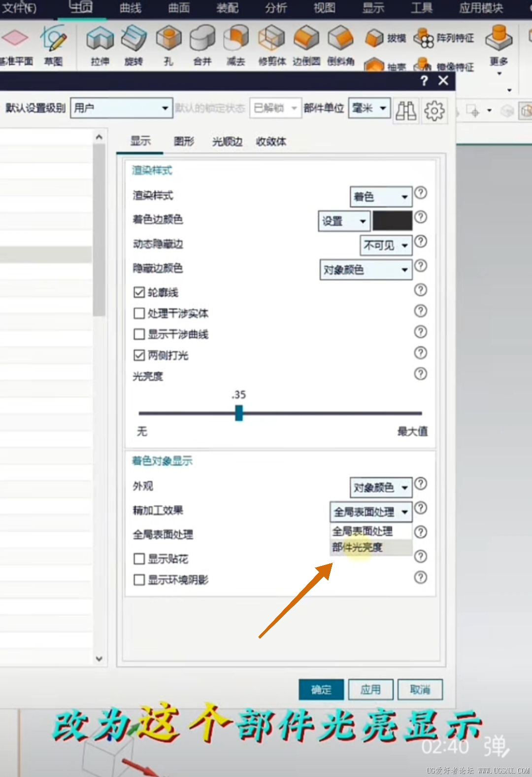532x777 pixels.
Task: Click the 光亮度 slider handle
Action: coord(239,413)
